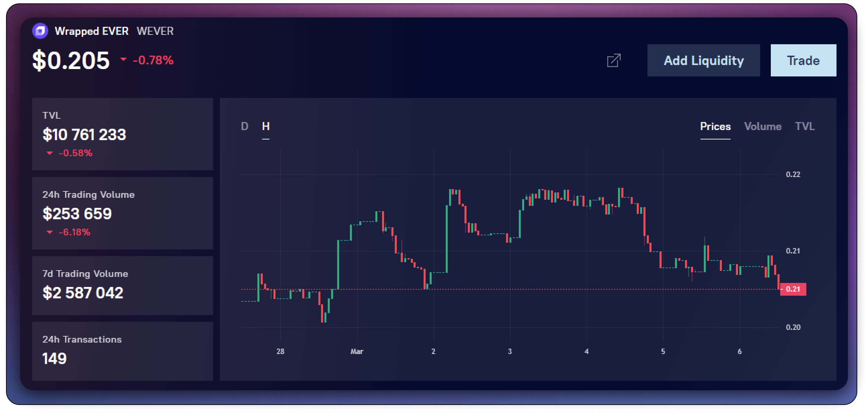Click the Mar date marker on axis
Viewport: 868px width, 413px height.
point(357,351)
